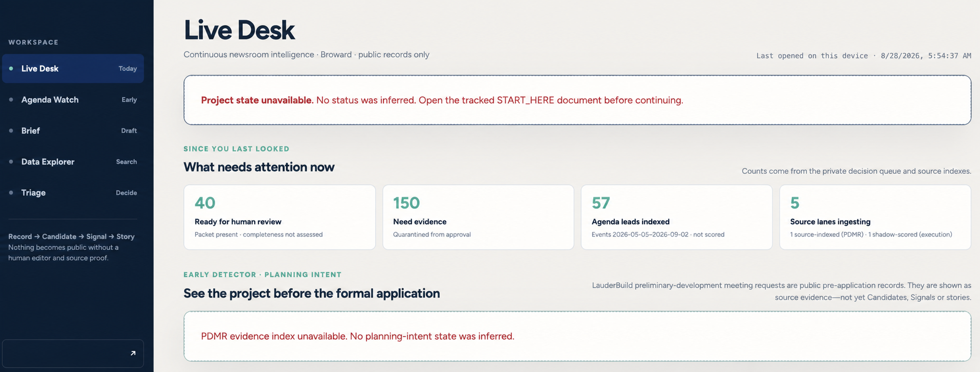
Task: View the 57 Agenda leads indexed card
Action: [677, 217]
